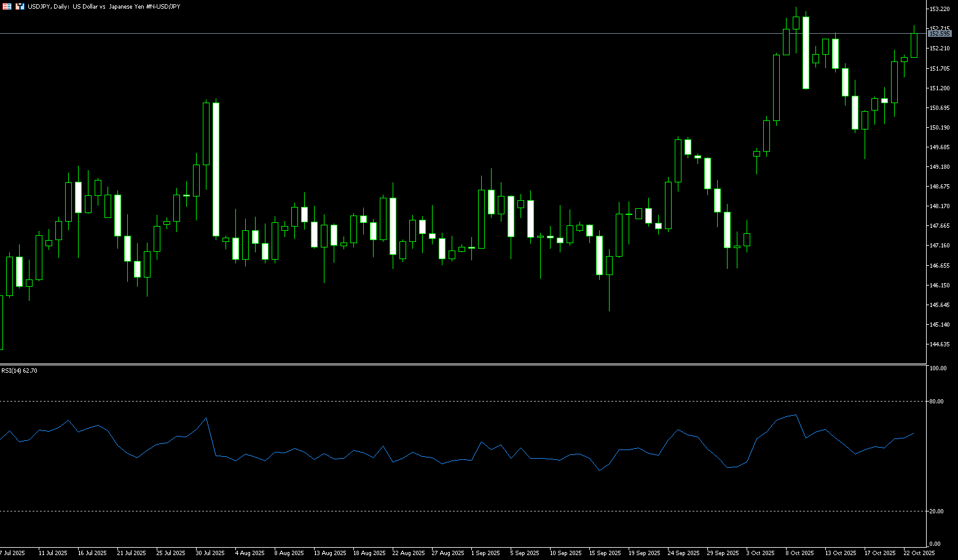This screenshot has width=958, height=560.
Task: Click the current price tag 152.595
Action: coord(939,34)
